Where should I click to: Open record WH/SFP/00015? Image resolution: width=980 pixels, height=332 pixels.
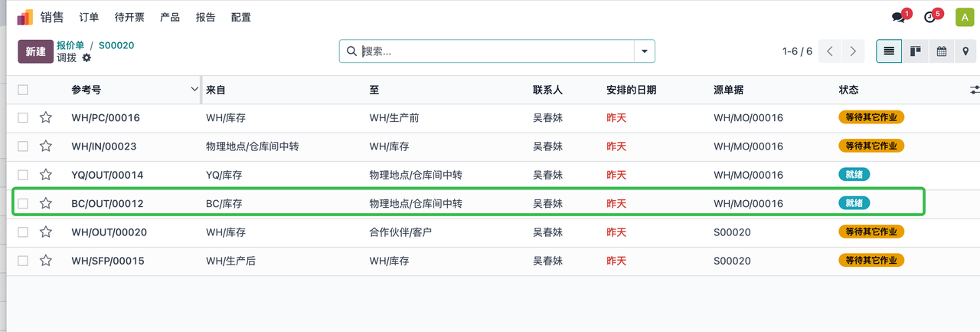(108, 261)
